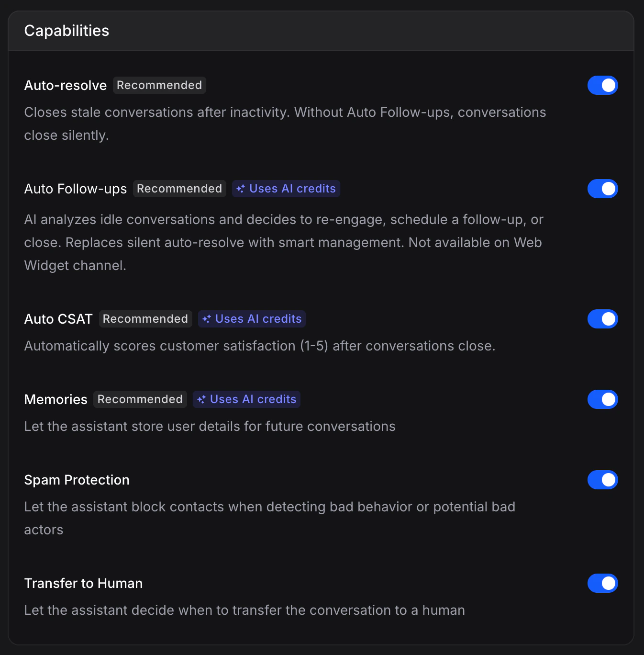Click the sparkle icon on Auto CSAT badge

(207, 319)
